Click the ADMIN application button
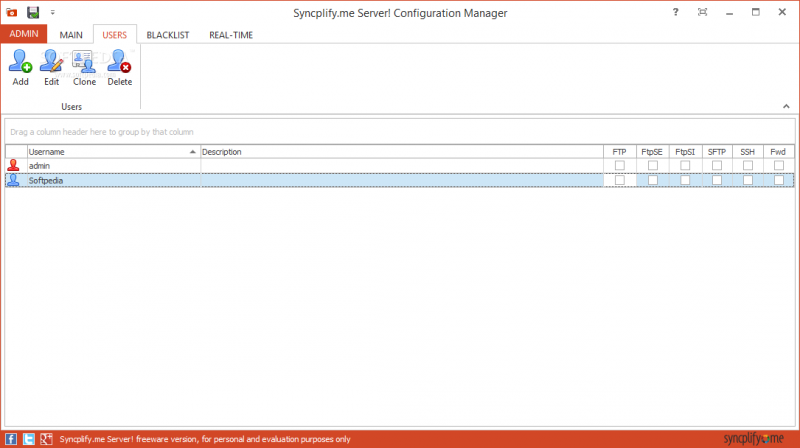This screenshot has height=448, width=800. coord(24,34)
